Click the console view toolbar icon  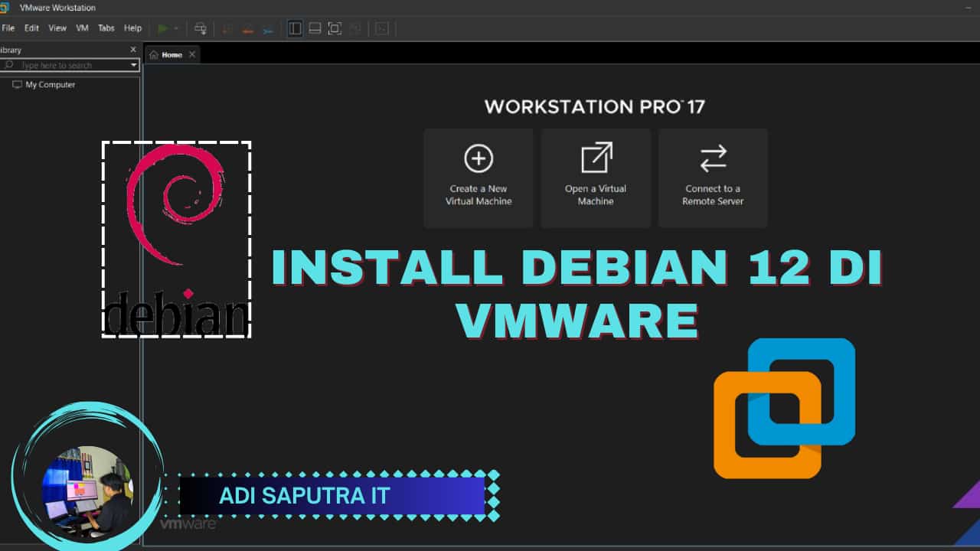382,28
